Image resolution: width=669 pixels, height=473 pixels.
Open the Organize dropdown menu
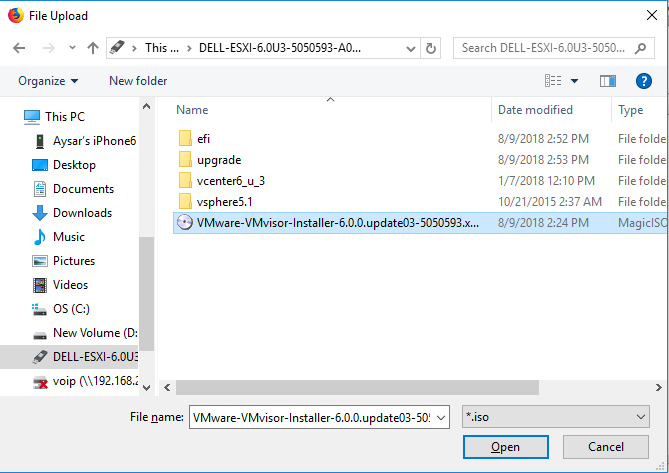click(x=48, y=81)
